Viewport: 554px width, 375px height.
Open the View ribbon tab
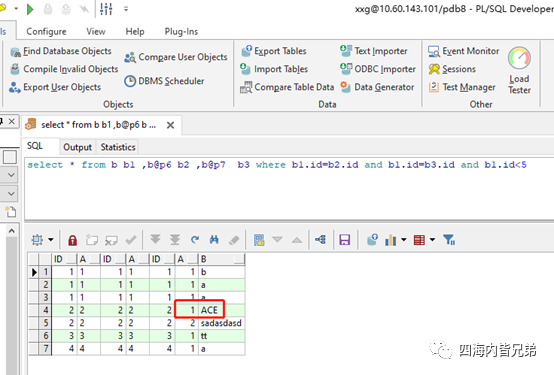tap(96, 31)
